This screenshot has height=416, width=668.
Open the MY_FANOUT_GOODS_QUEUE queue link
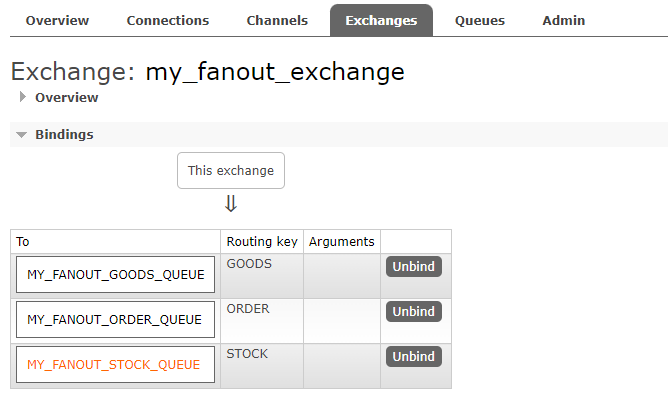point(115,274)
